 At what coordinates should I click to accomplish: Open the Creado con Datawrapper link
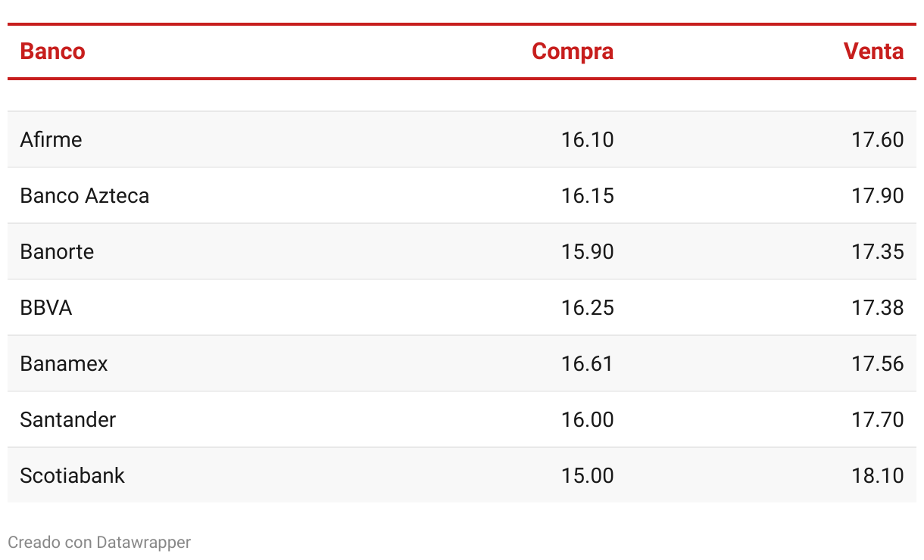pyautogui.click(x=99, y=542)
